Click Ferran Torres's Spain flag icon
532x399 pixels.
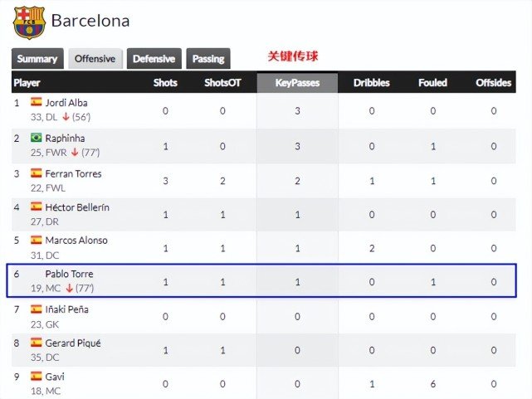click(37, 173)
